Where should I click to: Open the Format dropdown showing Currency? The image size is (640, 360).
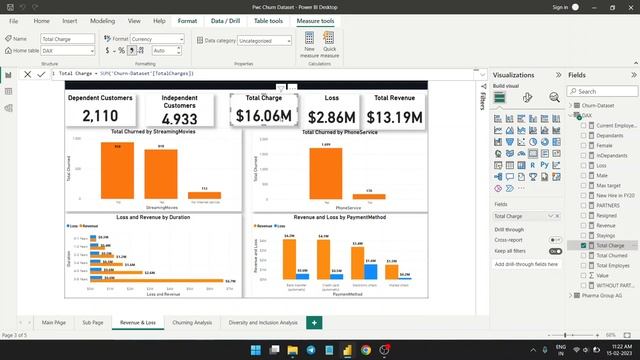point(157,39)
